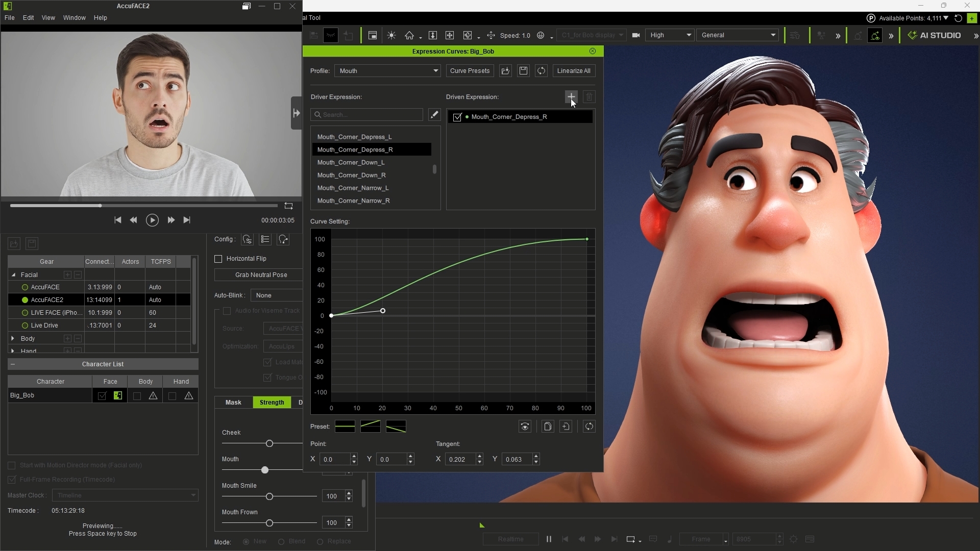This screenshot has width=980, height=551.
Task: Open the Profile Mouth dropdown
Action: click(387, 71)
